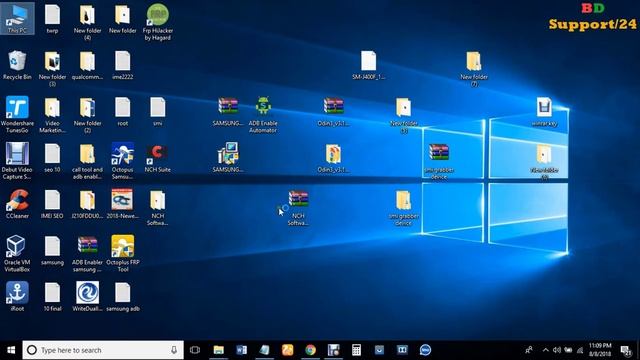The height and width of the screenshot is (360, 640).
Task: Open the Action Center notifications icon
Action: (x=625, y=350)
